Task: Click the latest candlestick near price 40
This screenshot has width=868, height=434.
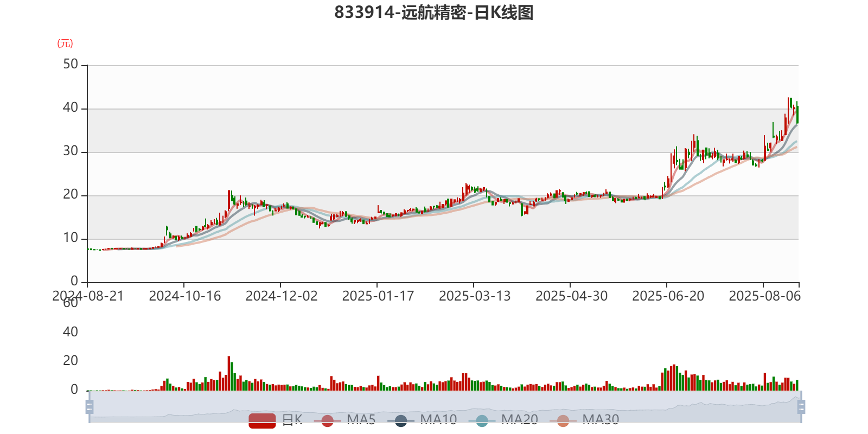Action: click(797, 112)
